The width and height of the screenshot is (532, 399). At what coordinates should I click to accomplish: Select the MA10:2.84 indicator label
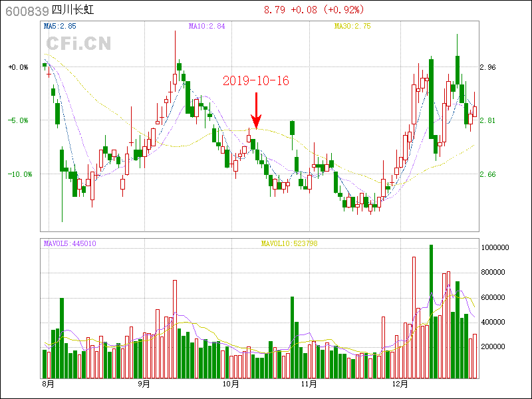point(207,26)
